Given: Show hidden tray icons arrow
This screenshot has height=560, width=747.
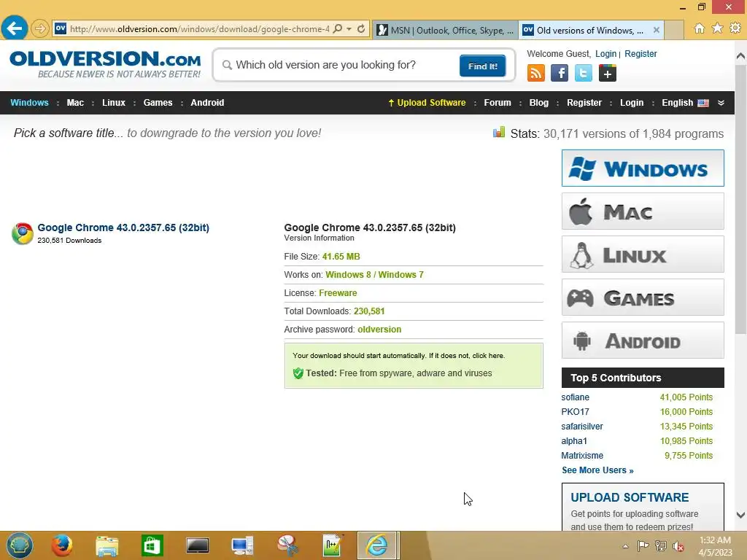Looking at the screenshot, I should pyautogui.click(x=625, y=546).
